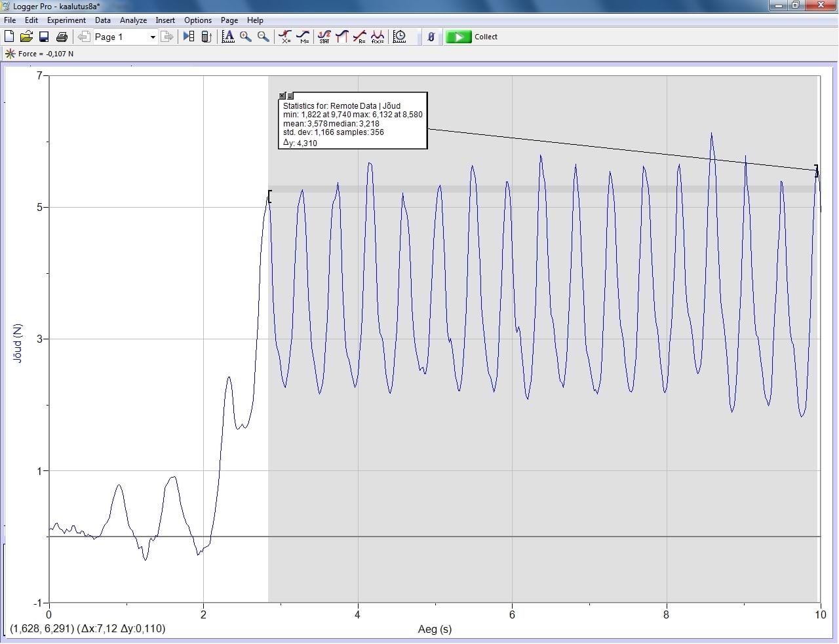Open the Analyze menu

pos(133,20)
